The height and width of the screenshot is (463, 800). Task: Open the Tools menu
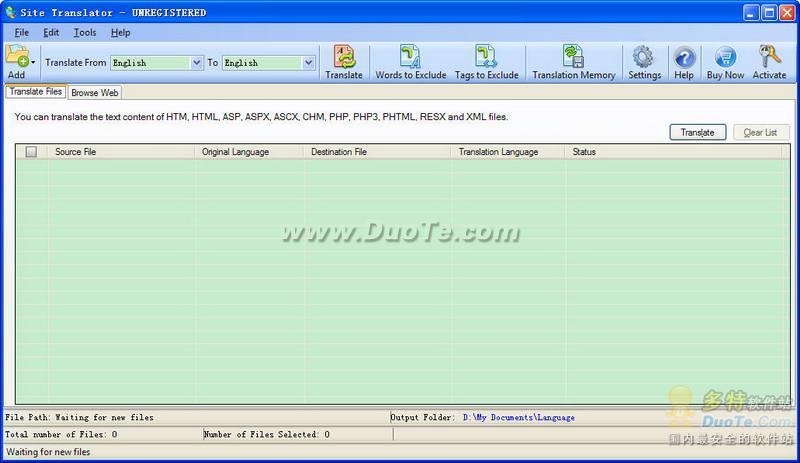coord(85,33)
